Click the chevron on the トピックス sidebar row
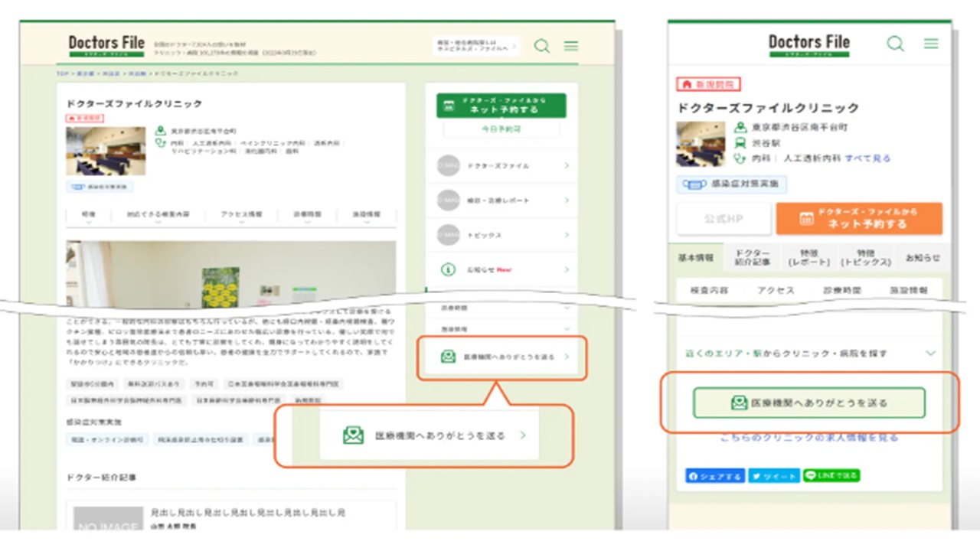The image size is (980, 551). coord(567,235)
